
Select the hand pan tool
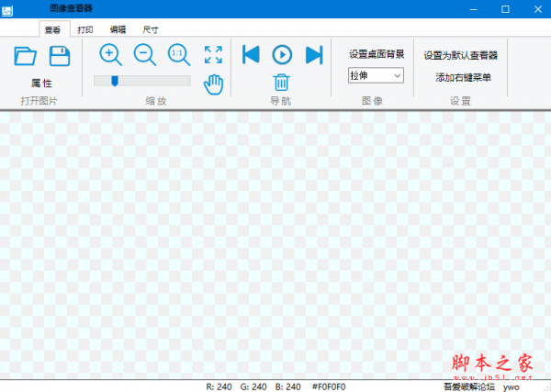click(213, 84)
